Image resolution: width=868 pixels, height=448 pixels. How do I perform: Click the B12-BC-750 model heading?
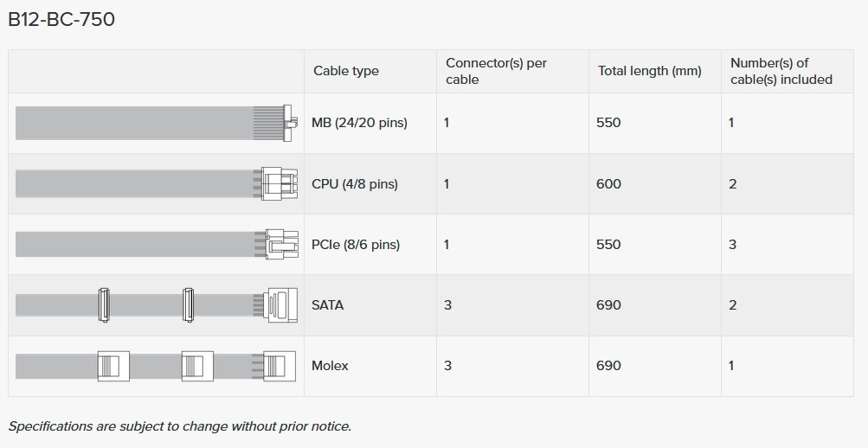click(x=61, y=19)
